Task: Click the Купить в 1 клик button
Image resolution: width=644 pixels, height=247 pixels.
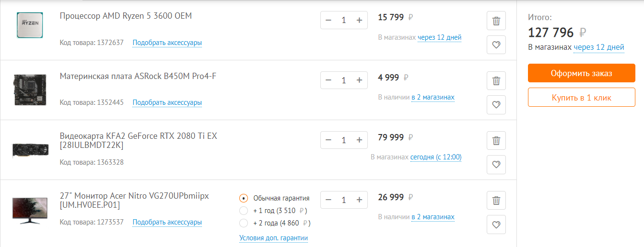Action: [581, 97]
